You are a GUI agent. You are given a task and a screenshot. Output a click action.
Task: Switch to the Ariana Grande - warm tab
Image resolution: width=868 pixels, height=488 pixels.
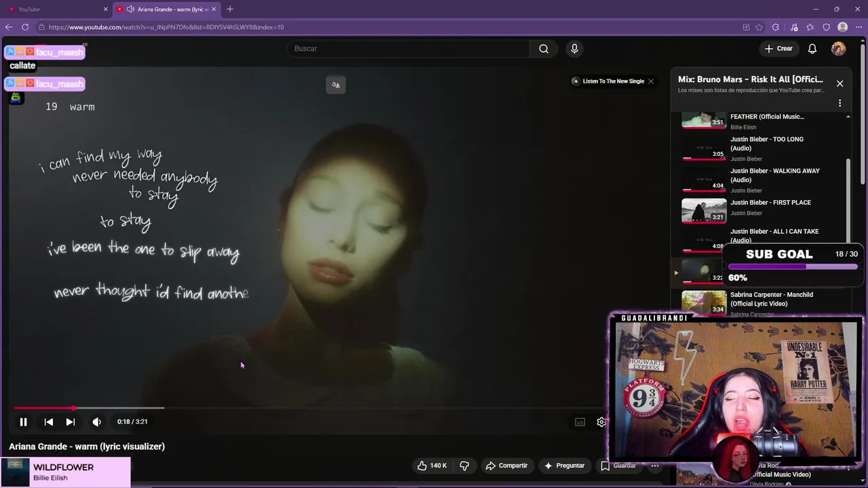point(166,9)
